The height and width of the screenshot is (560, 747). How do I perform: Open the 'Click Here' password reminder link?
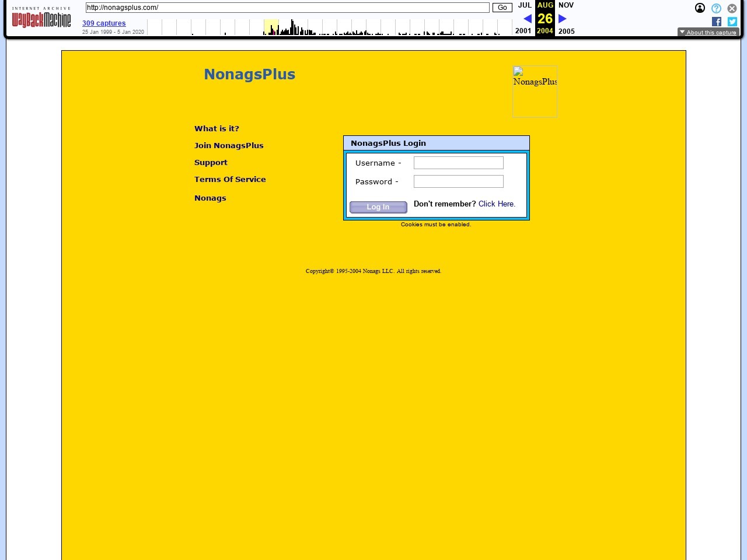tap(497, 204)
